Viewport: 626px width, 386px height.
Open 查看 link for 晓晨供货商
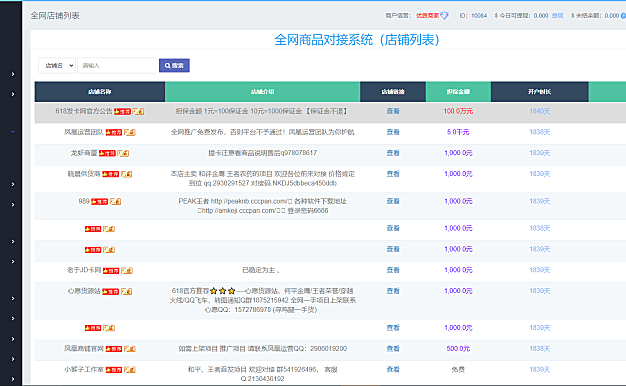click(393, 174)
